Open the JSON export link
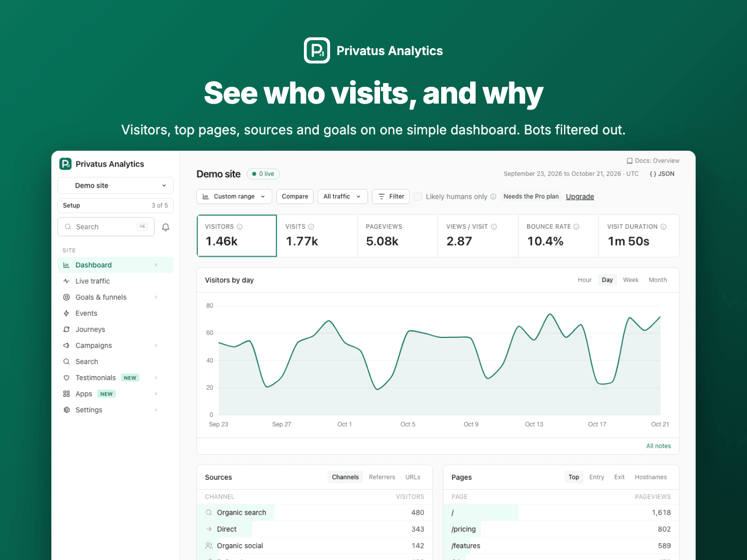The width and height of the screenshot is (747, 560). (662, 174)
